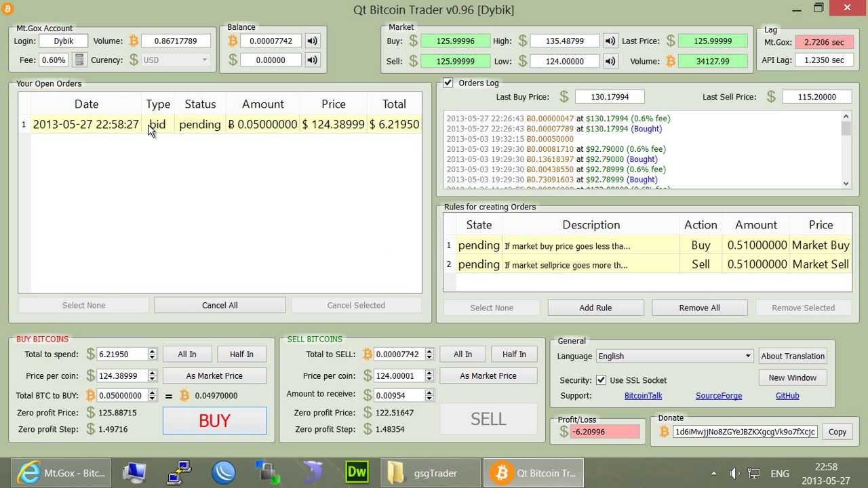This screenshot has height=488, width=868.
Task: Click the taskbar network connection icon
Action: [x=179, y=473]
